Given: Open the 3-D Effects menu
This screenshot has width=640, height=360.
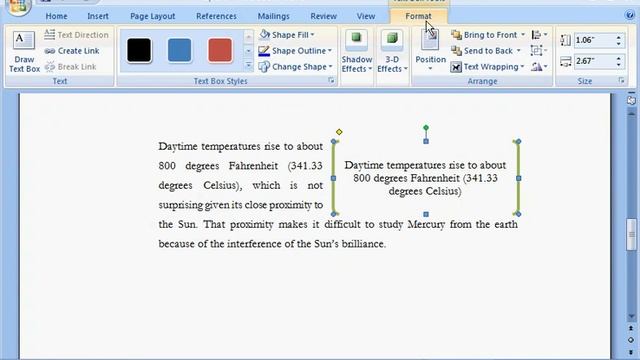Looking at the screenshot, I should click(392, 51).
